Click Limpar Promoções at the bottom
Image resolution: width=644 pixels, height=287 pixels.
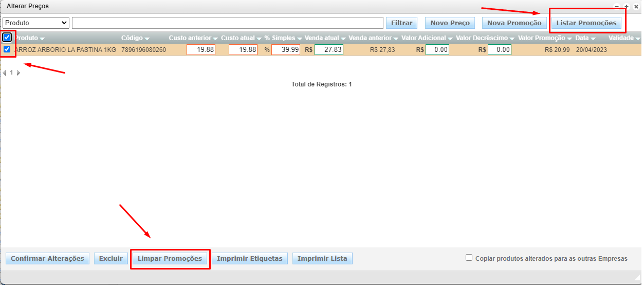170,258
